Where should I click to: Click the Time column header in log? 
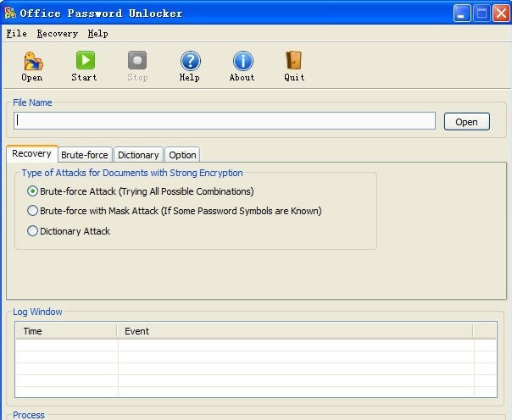(66, 331)
